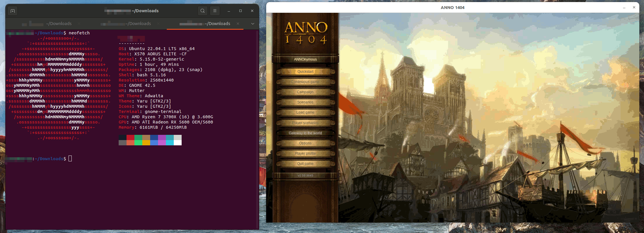Open Gateway to the world
The width and height of the screenshot is (644, 233).
(305, 133)
